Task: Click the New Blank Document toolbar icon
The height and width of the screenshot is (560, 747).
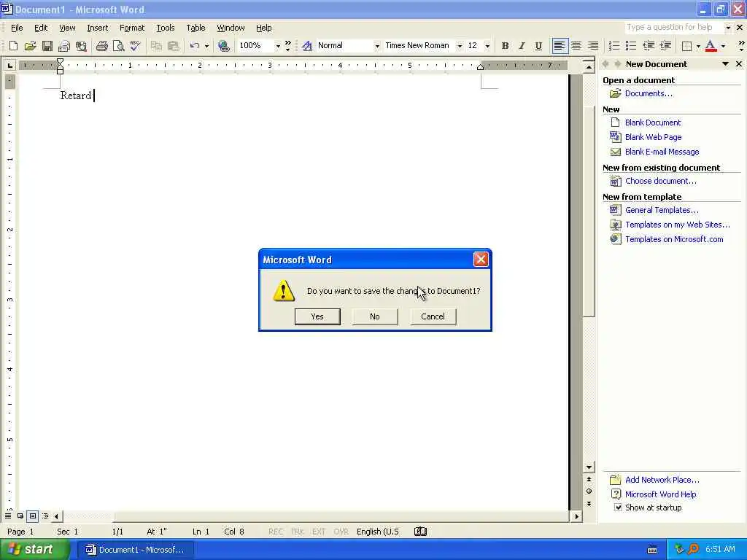Action: click(x=13, y=46)
